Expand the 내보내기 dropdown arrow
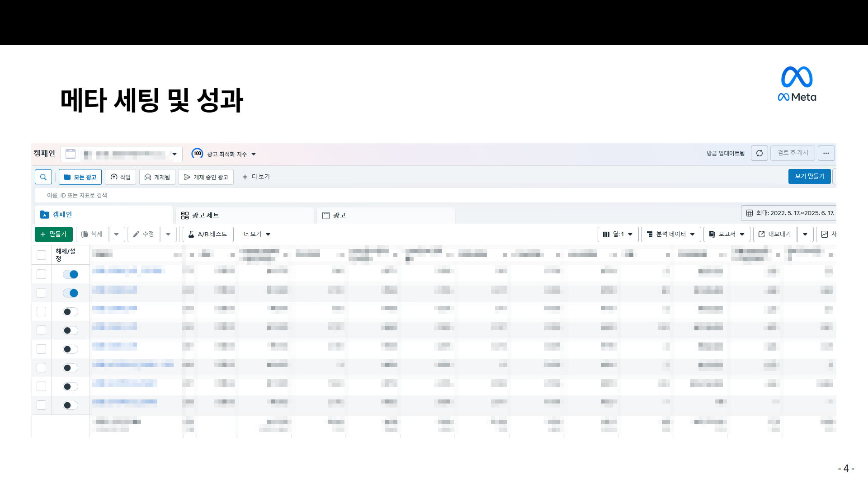The image size is (868, 488). tap(805, 234)
